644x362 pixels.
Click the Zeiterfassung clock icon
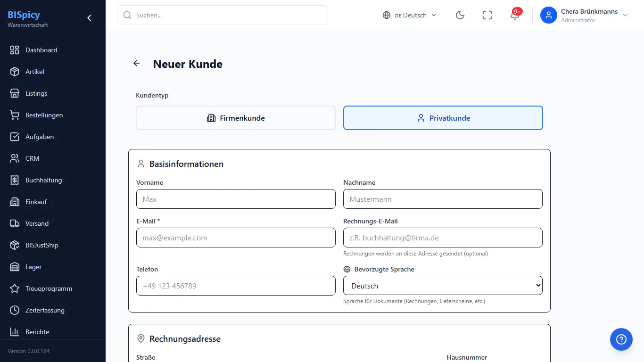[x=15, y=310]
